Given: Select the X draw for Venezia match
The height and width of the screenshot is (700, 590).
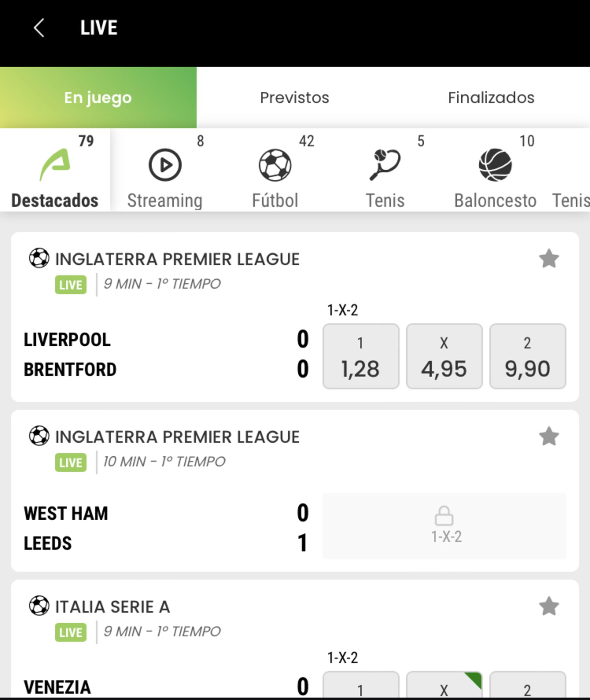Looking at the screenshot, I should (444, 686).
